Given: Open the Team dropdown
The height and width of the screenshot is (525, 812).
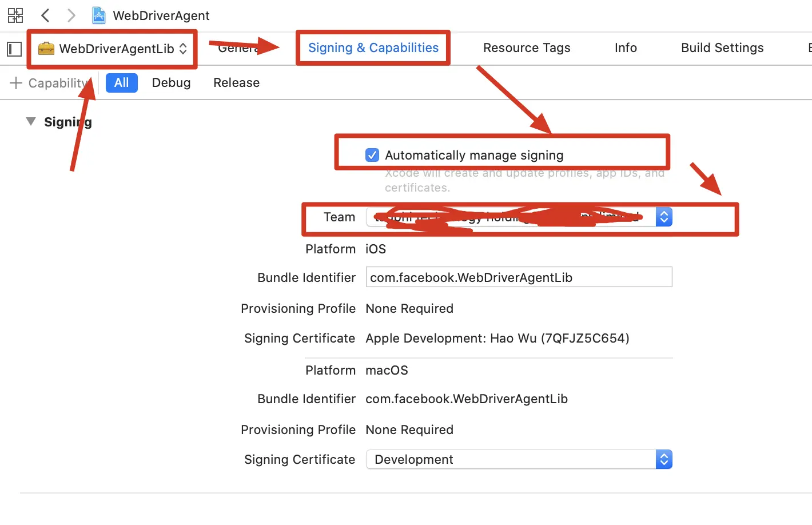Looking at the screenshot, I should [x=663, y=217].
